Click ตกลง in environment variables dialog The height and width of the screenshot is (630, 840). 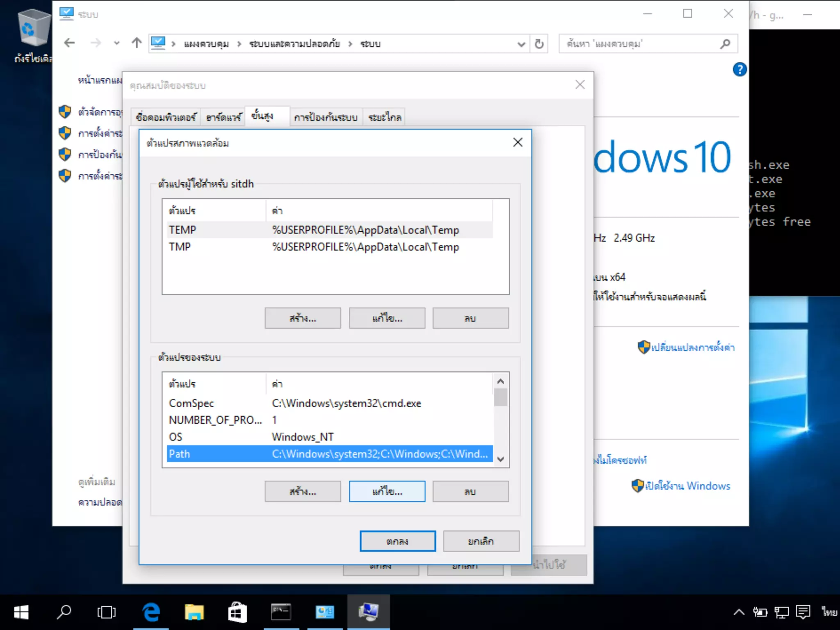[x=397, y=541]
